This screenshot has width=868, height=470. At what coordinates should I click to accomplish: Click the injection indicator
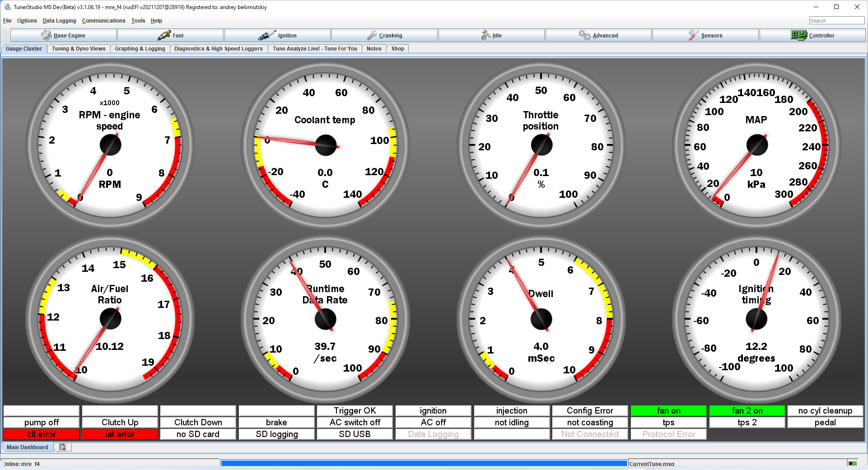coord(512,410)
